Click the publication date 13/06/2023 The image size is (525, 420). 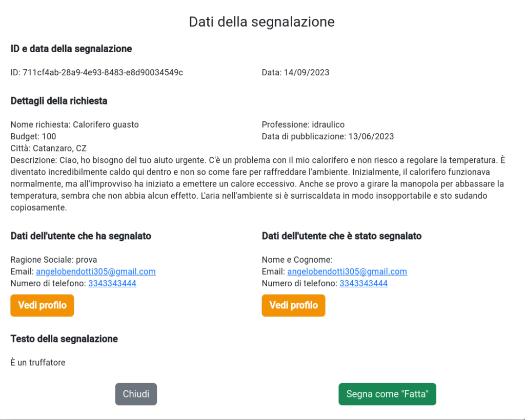pos(371,136)
